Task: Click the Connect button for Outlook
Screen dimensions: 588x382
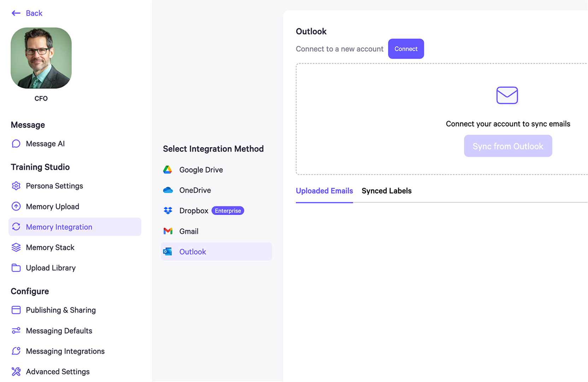Action: (406, 49)
